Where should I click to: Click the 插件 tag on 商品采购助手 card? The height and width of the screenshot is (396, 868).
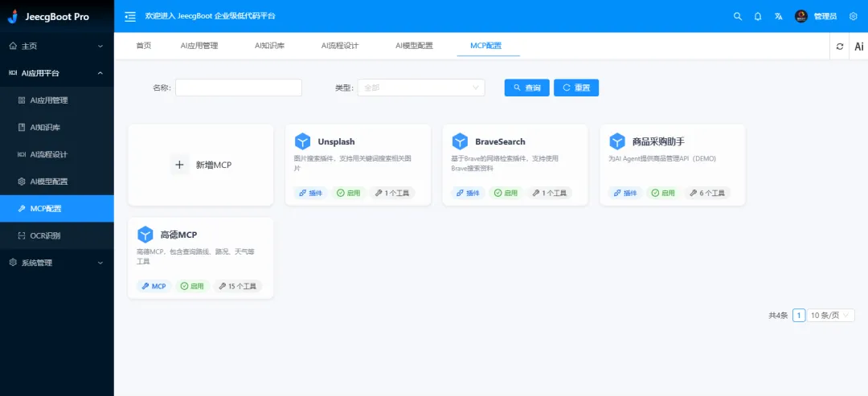tap(625, 193)
